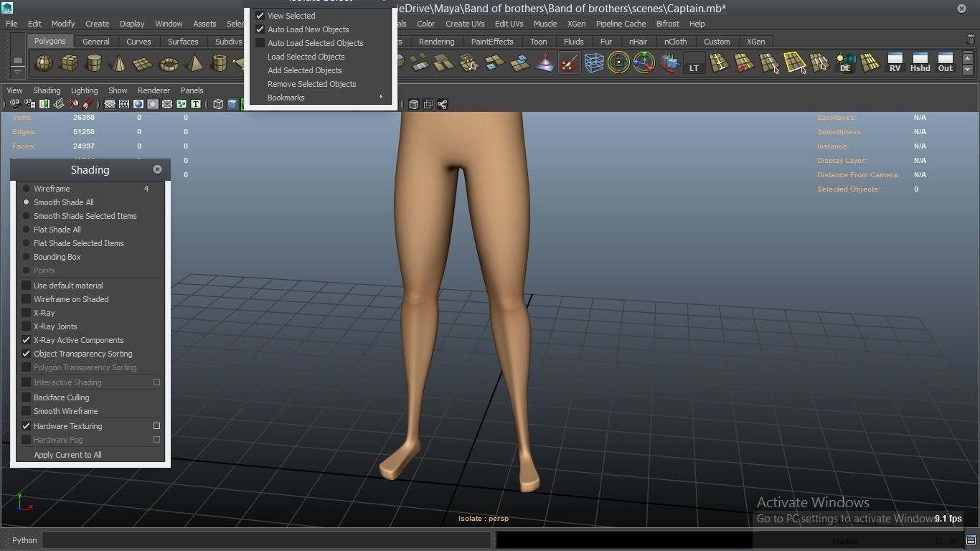The height and width of the screenshot is (551, 980).
Task: Click the DE shelf icon
Action: pyautogui.click(x=845, y=63)
